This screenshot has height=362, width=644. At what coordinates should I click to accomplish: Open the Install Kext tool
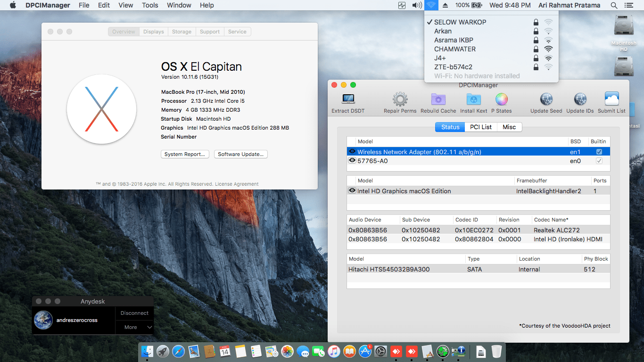click(474, 99)
